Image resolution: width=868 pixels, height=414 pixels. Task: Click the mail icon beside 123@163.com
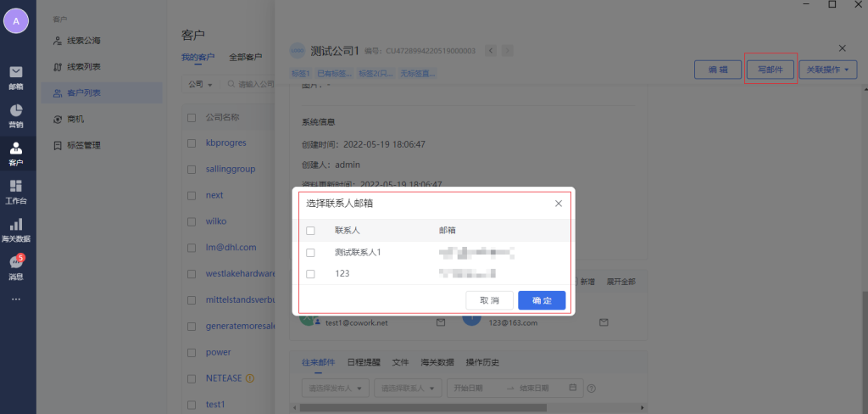point(604,323)
